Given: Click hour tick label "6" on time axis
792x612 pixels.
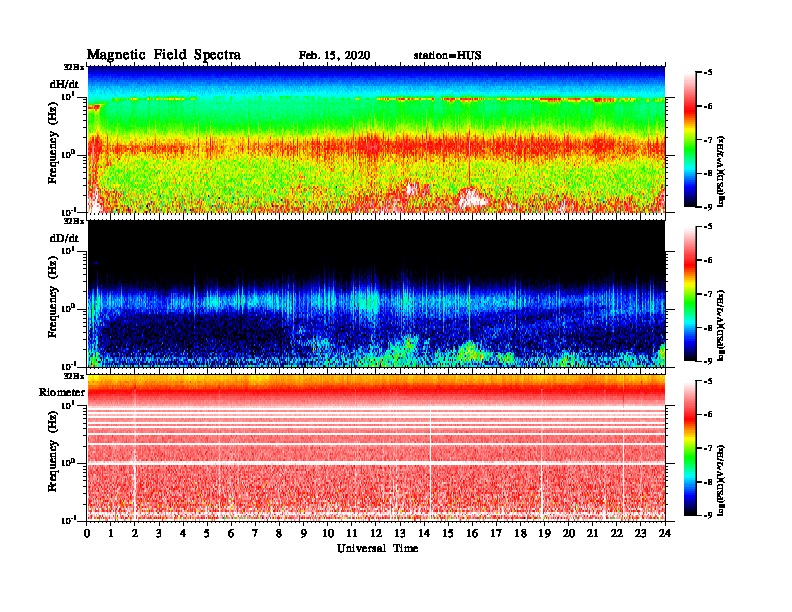Looking at the screenshot, I should coord(231,533).
